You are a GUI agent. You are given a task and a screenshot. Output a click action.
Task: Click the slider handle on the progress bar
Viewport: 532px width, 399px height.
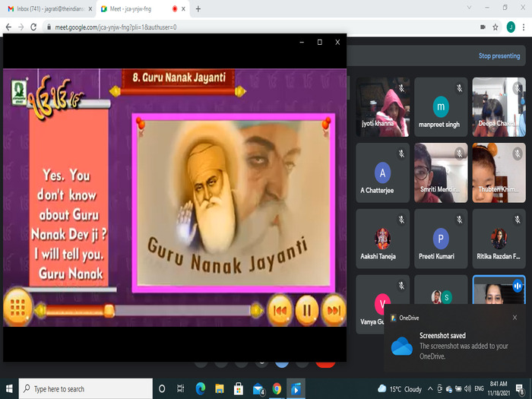109,310
